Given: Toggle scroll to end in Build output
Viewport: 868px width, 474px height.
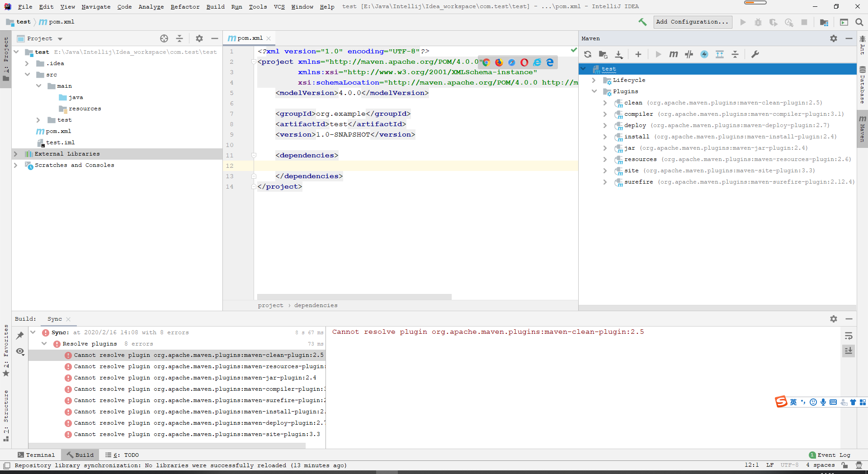Looking at the screenshot, I should coord(849,351).
